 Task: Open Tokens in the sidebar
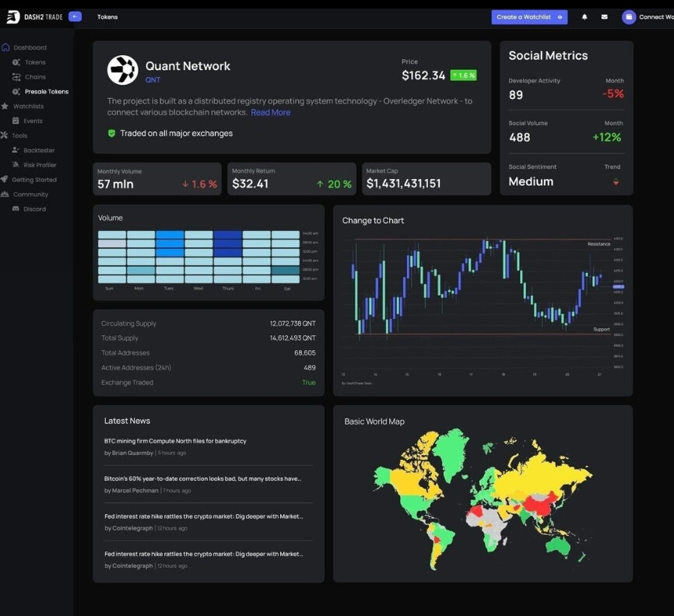35,62
